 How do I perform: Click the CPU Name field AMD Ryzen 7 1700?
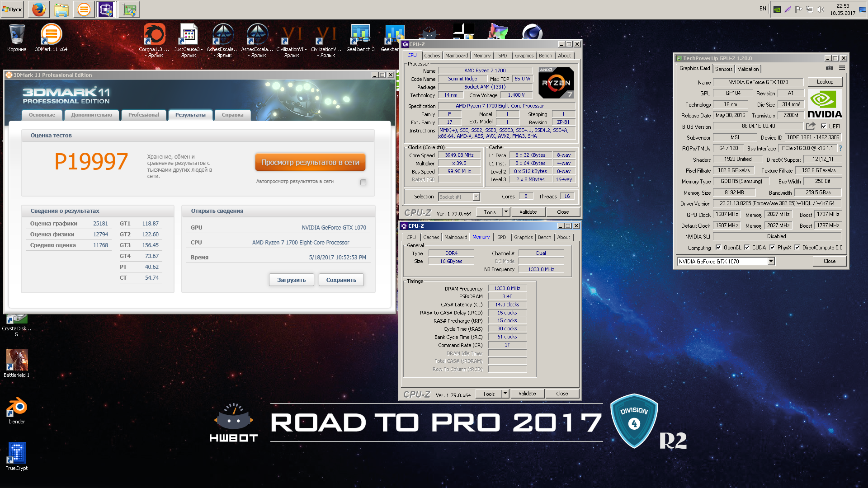click(485, 70)
